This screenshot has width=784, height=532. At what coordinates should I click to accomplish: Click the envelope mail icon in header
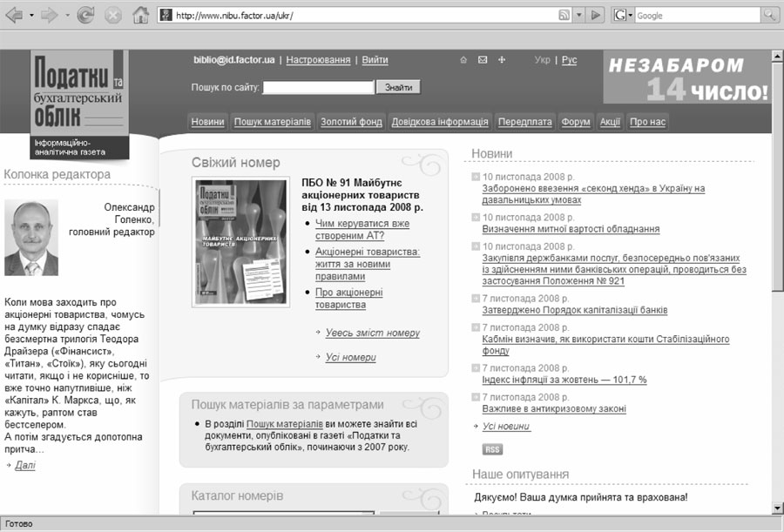(483, 60)
